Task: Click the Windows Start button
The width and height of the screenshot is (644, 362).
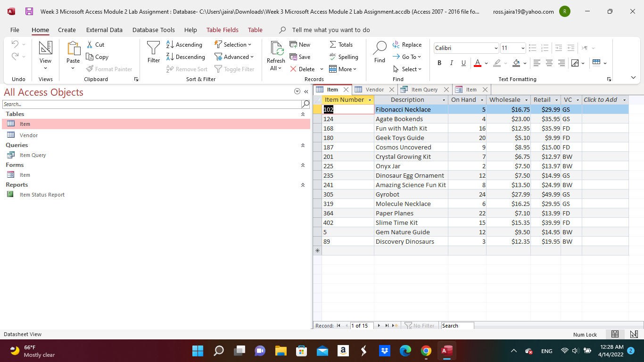Action: tap(198, 351)
